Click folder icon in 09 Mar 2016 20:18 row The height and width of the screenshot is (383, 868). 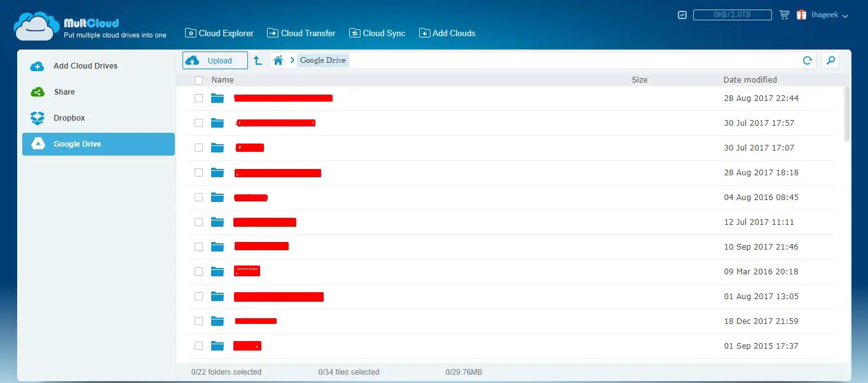(x=217, y=272)
